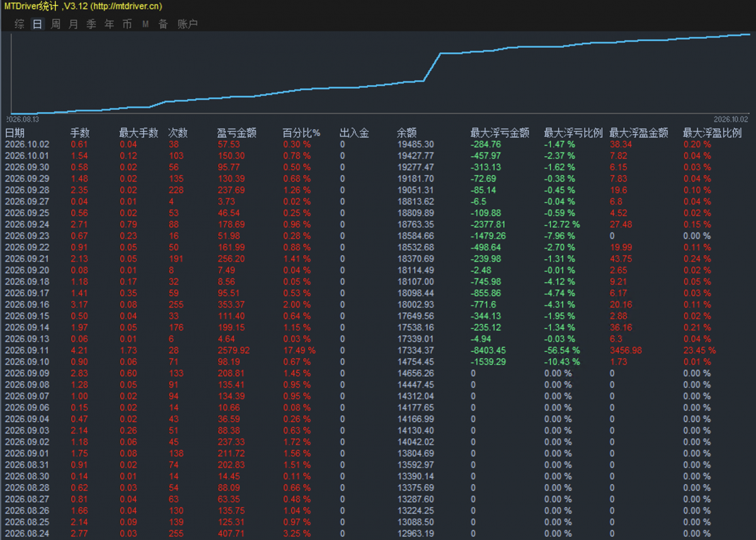Switch to the 月 monthly tab

(x=74, y=25)
